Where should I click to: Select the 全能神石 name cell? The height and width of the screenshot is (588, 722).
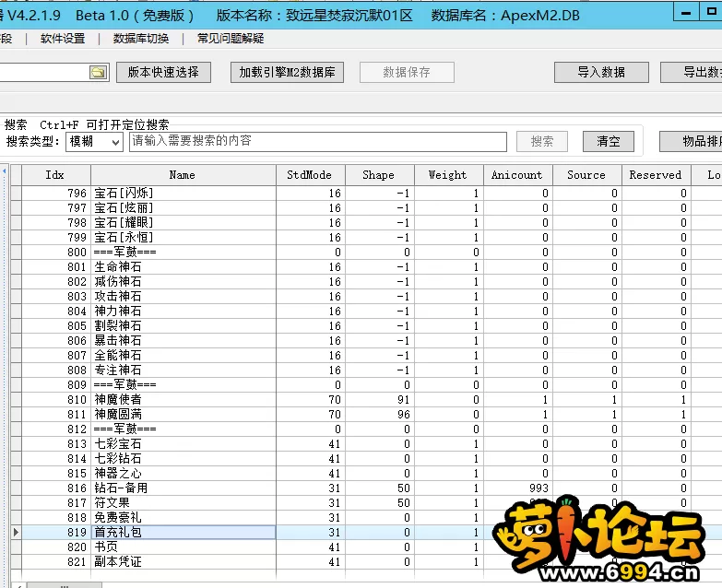pyautogui.click(x=183, y=355)
